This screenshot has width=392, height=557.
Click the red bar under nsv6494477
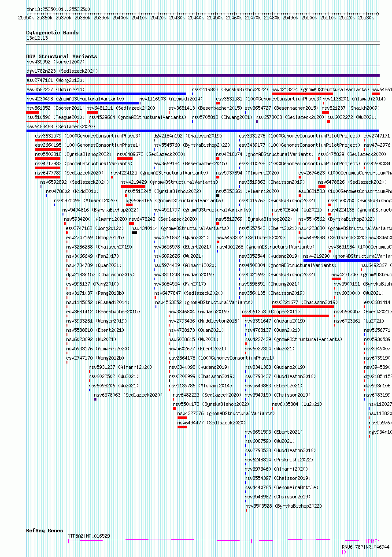click(182, 427)
